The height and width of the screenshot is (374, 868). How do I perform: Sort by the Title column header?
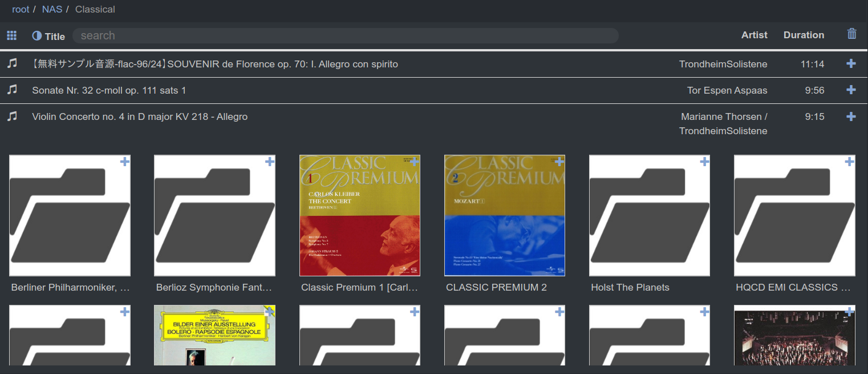55,36
